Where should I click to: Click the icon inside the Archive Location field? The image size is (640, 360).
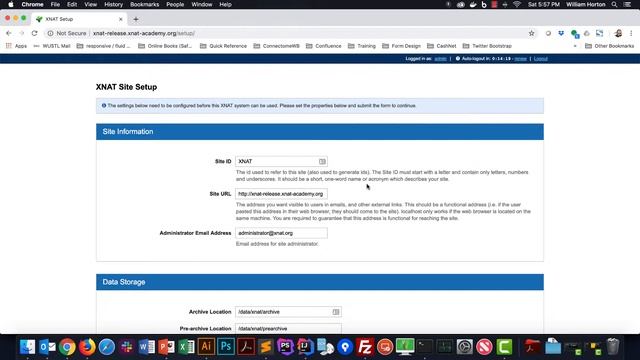pos(336,312)
